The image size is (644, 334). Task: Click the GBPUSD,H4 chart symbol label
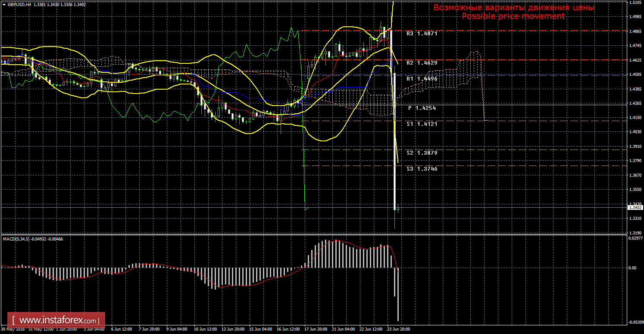pyautogui.click(x=19, y=4)
